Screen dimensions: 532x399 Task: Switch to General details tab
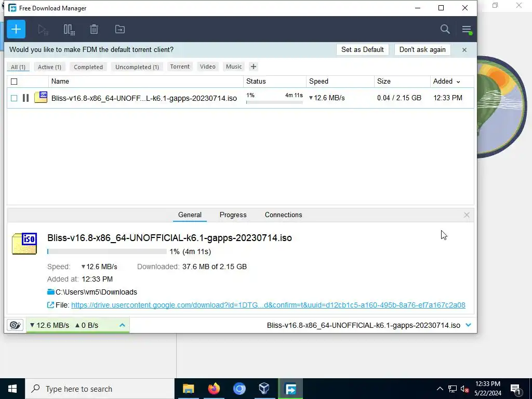coord(190,215)
